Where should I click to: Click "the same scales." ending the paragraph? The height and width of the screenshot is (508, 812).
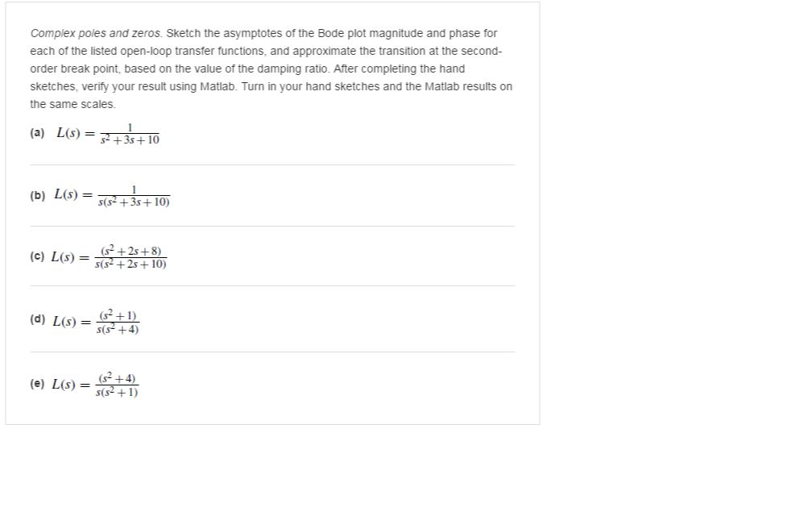click(x=72, y=104)
